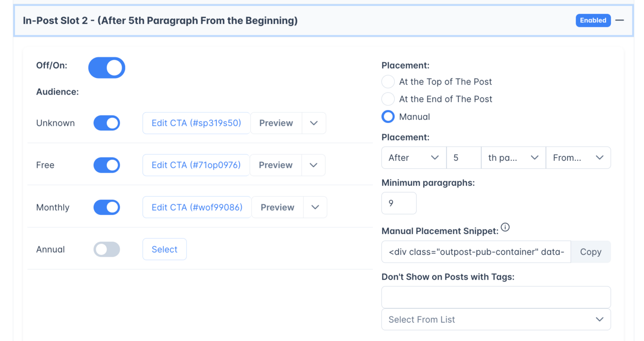Viewport: 644px width, 341px height.
Task: Turn off the main Off/On switch
Action: coord(107,68)
